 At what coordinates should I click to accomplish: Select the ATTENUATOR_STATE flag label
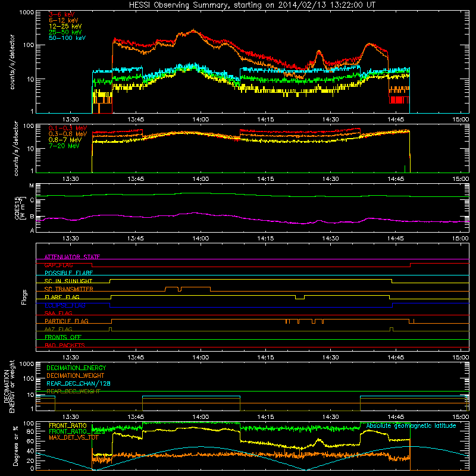[72, 257]
